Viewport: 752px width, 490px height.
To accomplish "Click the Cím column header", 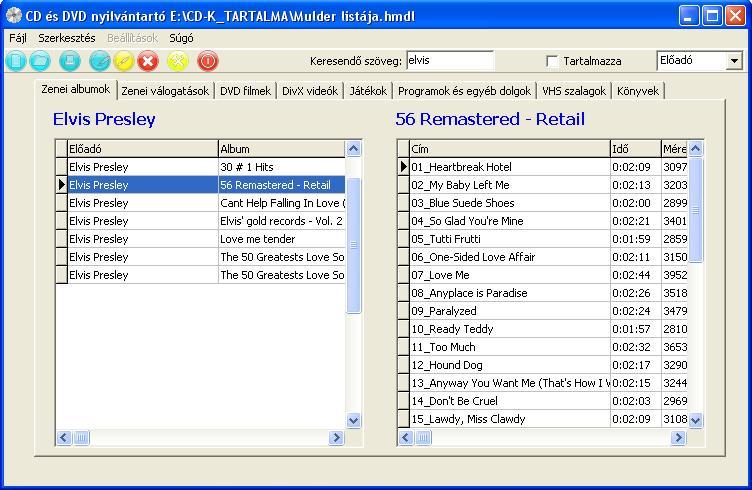I will (x=510, y=149).
